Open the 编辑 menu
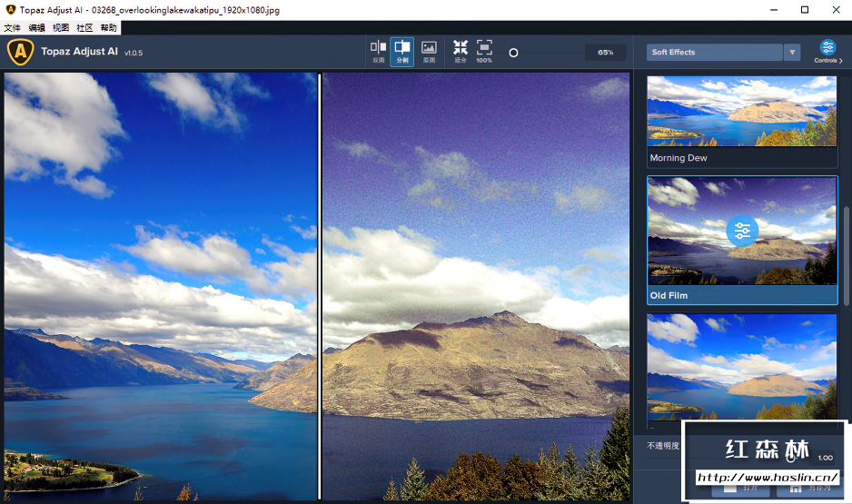Screen dimensions: 852x504 coord(36,28)
